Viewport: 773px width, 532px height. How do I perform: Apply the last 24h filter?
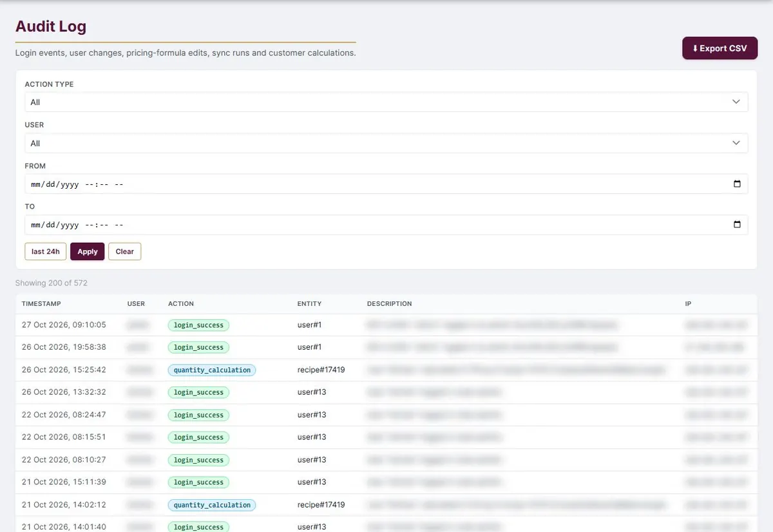[x=46, y=251]
